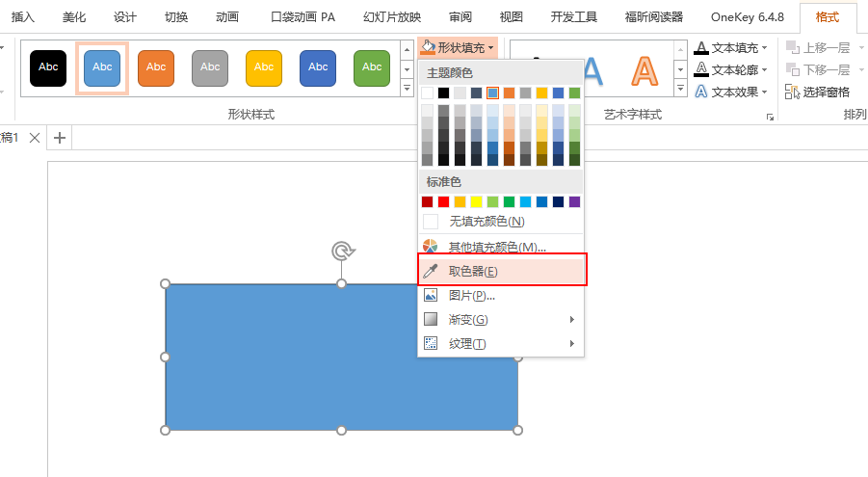Select the black Abc shape style
Image resolution: width=868 pixels, height=477 pixels.
[x=48, y=67]
